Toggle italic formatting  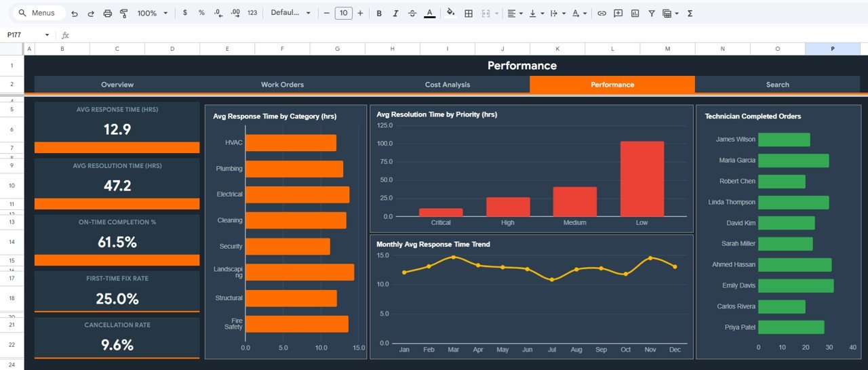click(x=396, y=14)
